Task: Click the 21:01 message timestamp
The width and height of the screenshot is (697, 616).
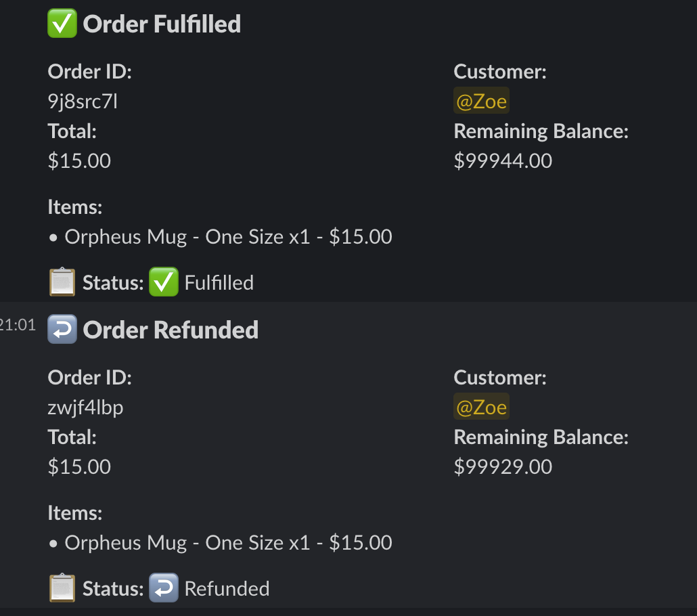Action: [x=18, y=325]
